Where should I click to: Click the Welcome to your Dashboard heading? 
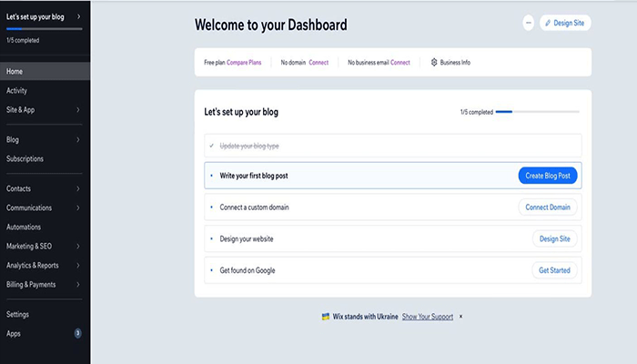pyautogui.click(x=271, y=25)
